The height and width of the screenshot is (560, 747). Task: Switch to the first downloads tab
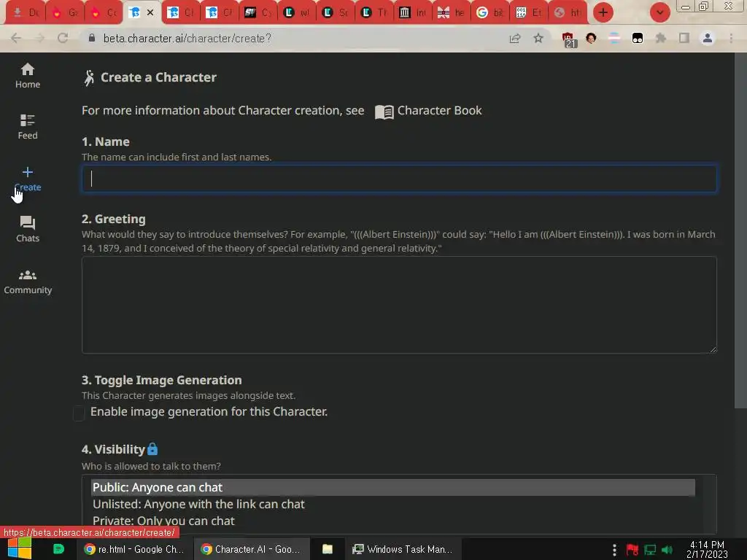click(26, 13)
